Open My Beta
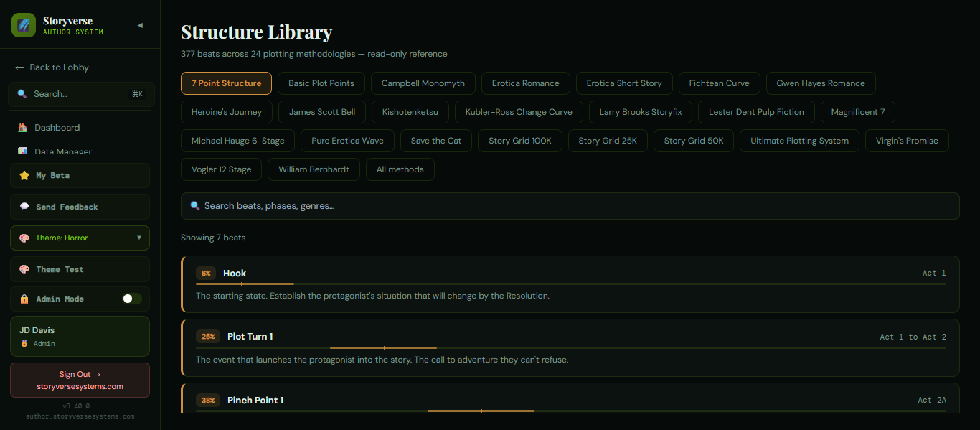The width and height of the screenshot is (980, 430). 80,175
